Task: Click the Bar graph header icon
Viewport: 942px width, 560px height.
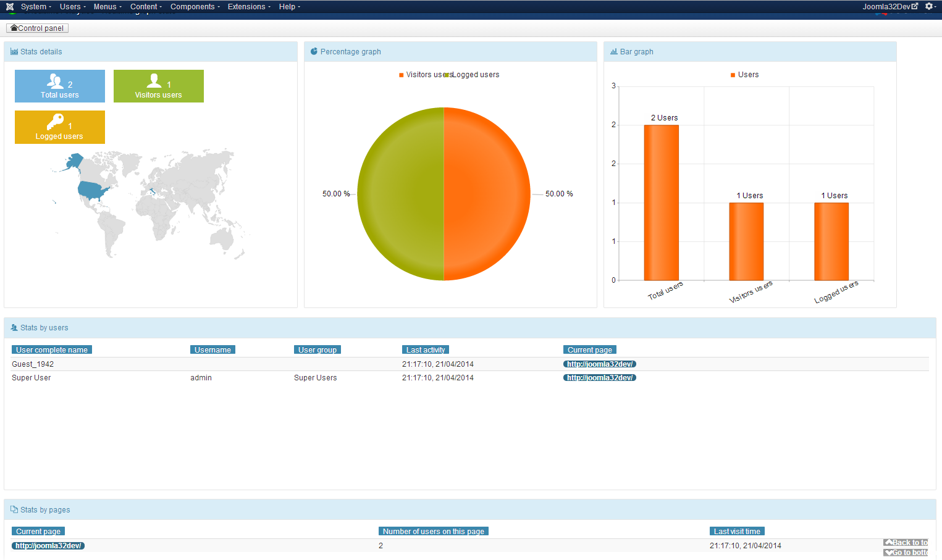Action: (x=614, y=52)
